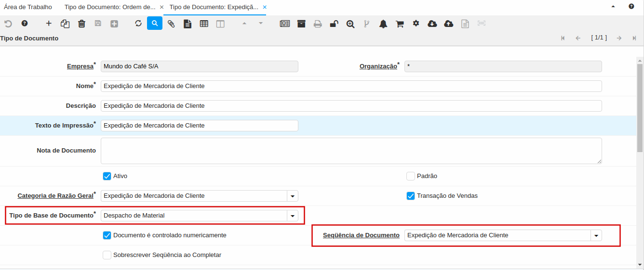Screen dimensions: 644x270
Task: Click the Categoria de Razão Geral label link
Action: (55, 196)
